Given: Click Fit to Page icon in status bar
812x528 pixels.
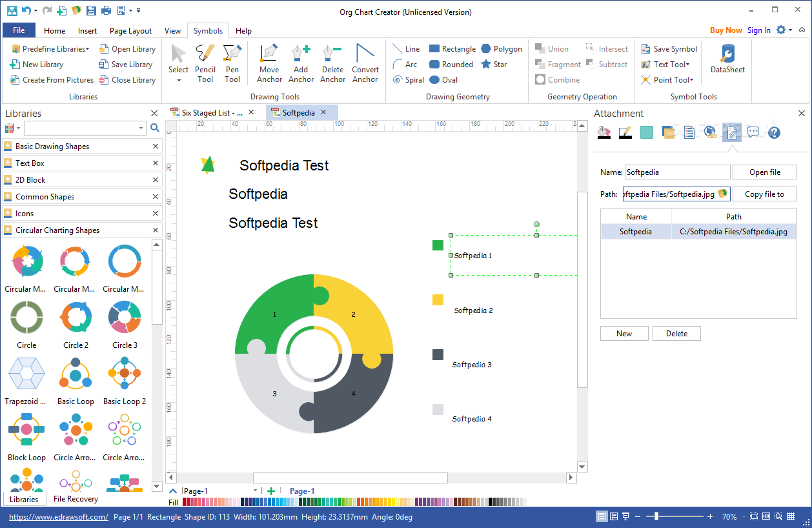Looking at the screenshot, I should pos(754,517).
